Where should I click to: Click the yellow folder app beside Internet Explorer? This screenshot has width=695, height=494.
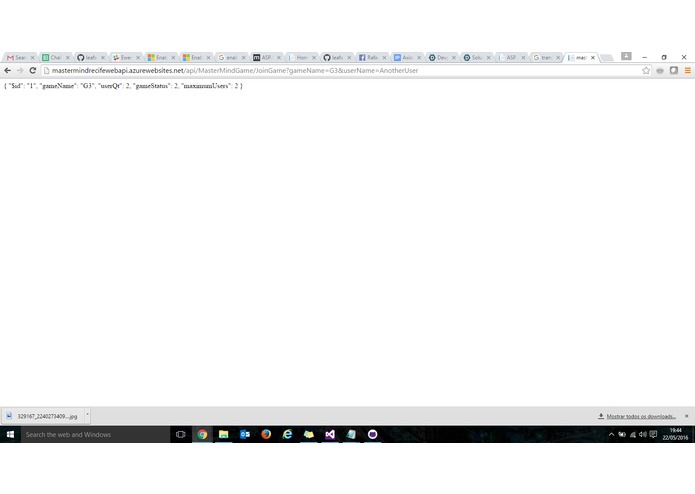point(308,434)
